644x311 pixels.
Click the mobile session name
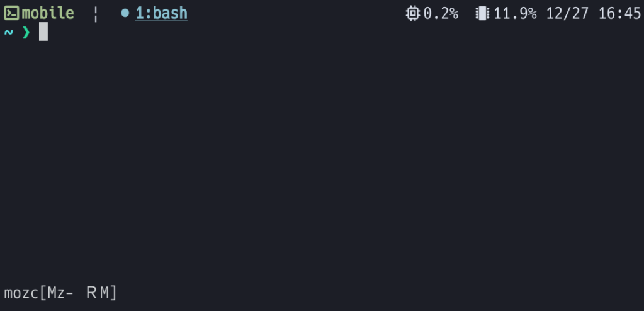48,13
